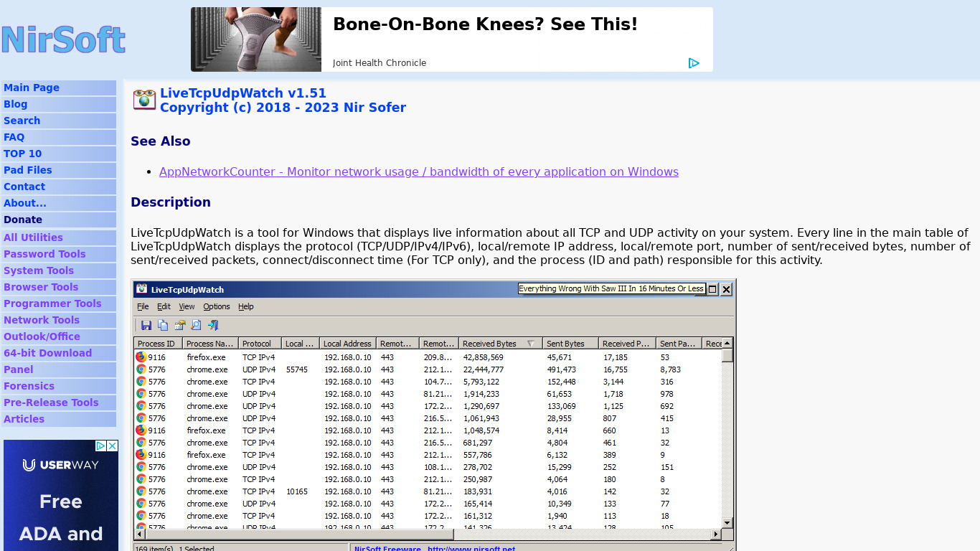Viewport: 980px width, 551px height.
Task: Click the firefox icon in the 42,858,569 row
Action: pyautogui.click(x=141, y=357)
